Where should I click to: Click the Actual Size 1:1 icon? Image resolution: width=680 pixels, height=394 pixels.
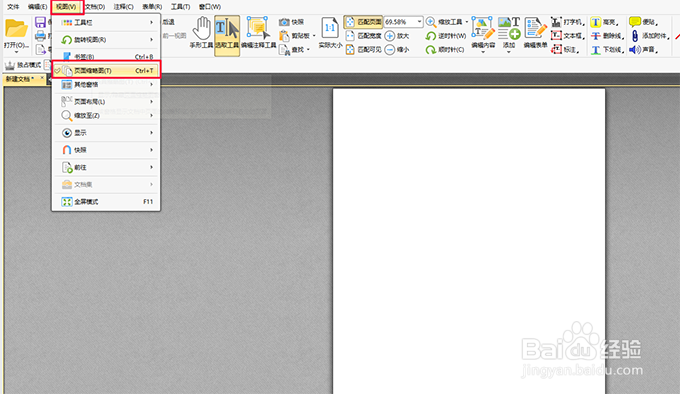point(330,28)
